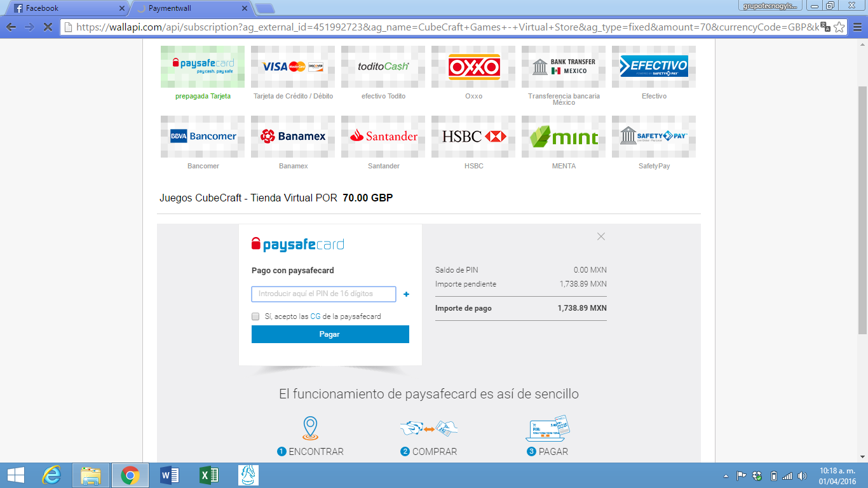Open a new browser tab
This screenshot has width=868, height=488.
click(x=264, y=8)
